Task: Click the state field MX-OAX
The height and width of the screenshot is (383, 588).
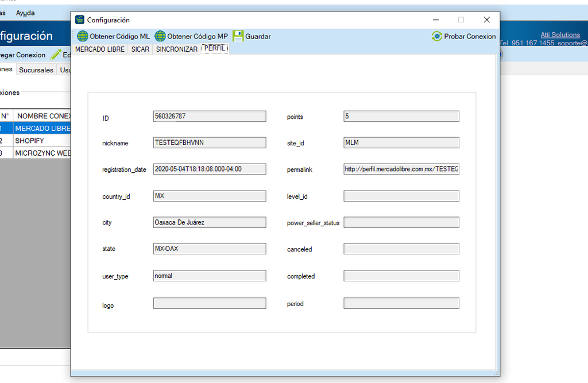Action: [x=210, y=249]
